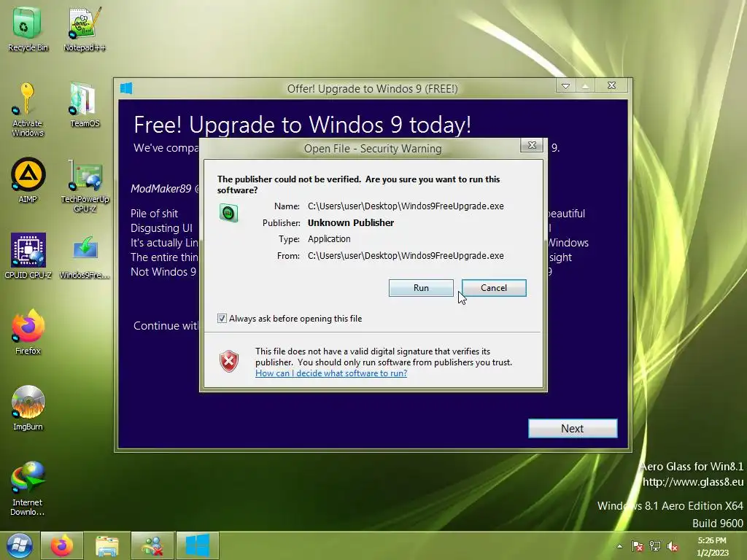
Task: Open the users taskbar app icon
Action: [x=152, y=545]
